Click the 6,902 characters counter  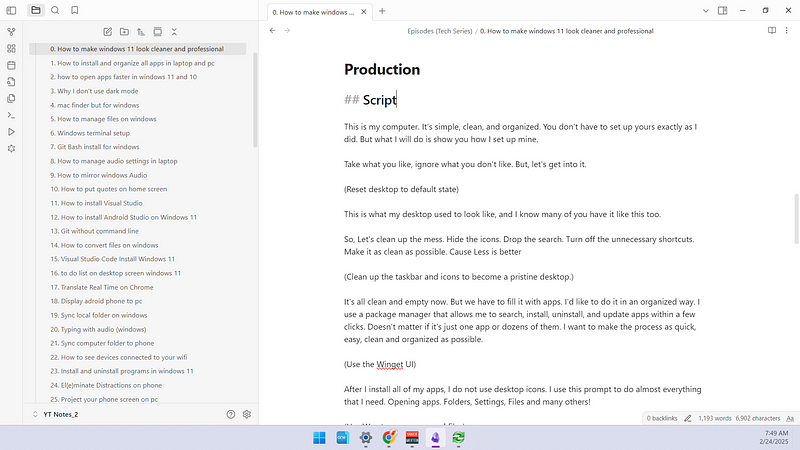click(x=758, y=418)
